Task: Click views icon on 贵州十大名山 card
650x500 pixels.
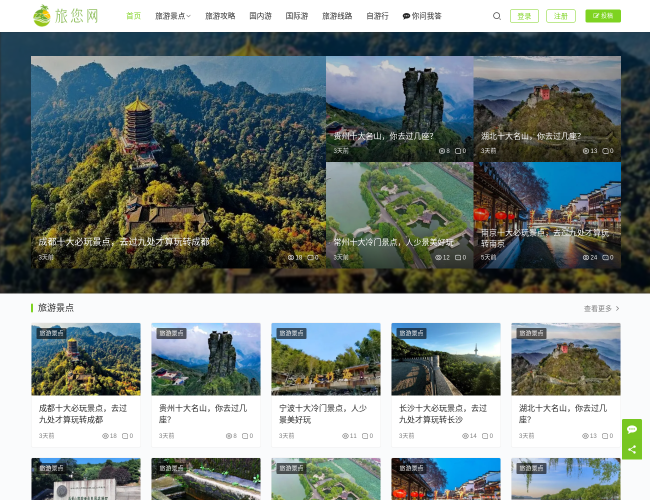Action: (x=229, y=436)
